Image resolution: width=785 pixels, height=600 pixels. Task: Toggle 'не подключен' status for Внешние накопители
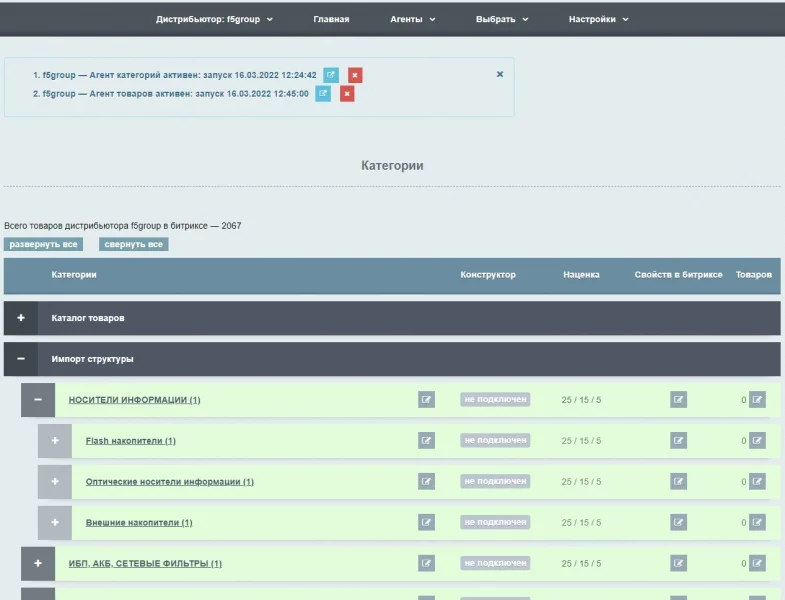click(495, 522)
